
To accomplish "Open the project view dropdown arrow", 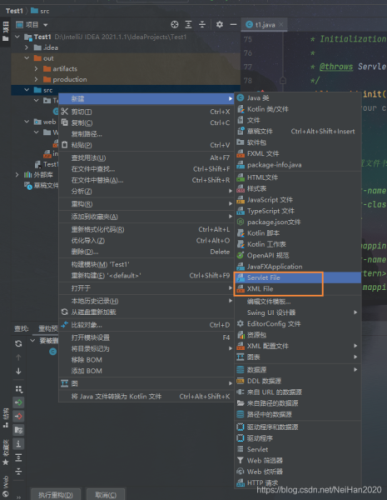I will tap(46, 25).
